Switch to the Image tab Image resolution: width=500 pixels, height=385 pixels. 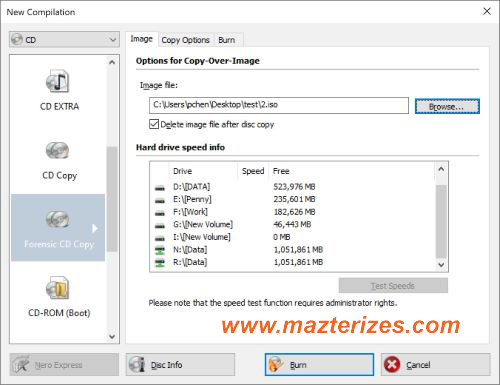click(141, 39)
